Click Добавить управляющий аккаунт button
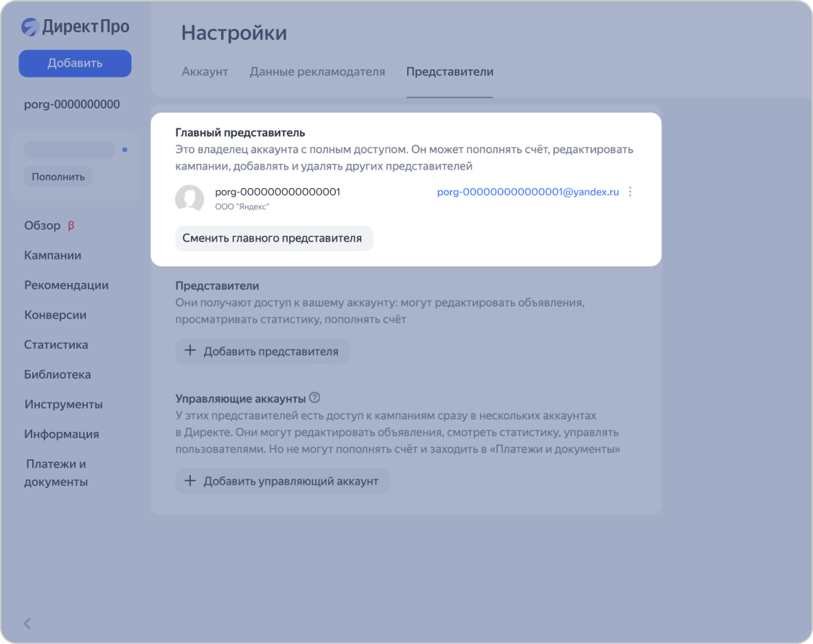The image size is (813, 644). (x=282, y=481)
